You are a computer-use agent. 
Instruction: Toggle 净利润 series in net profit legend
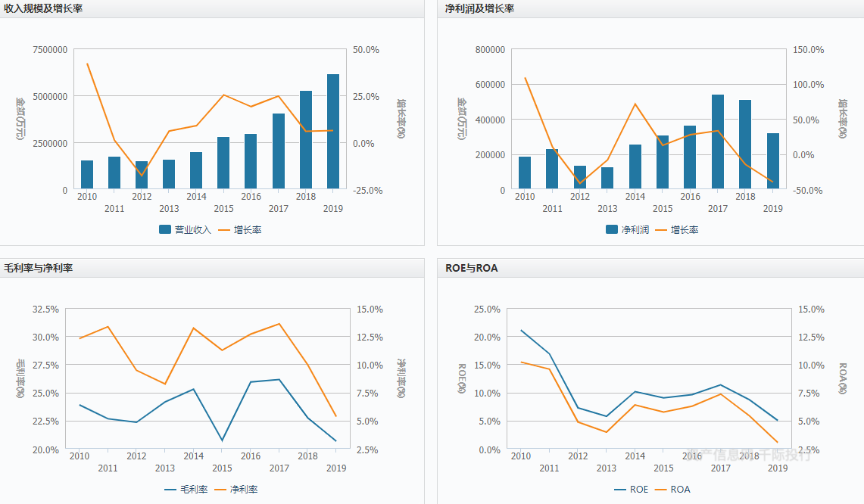click(627, 230)
